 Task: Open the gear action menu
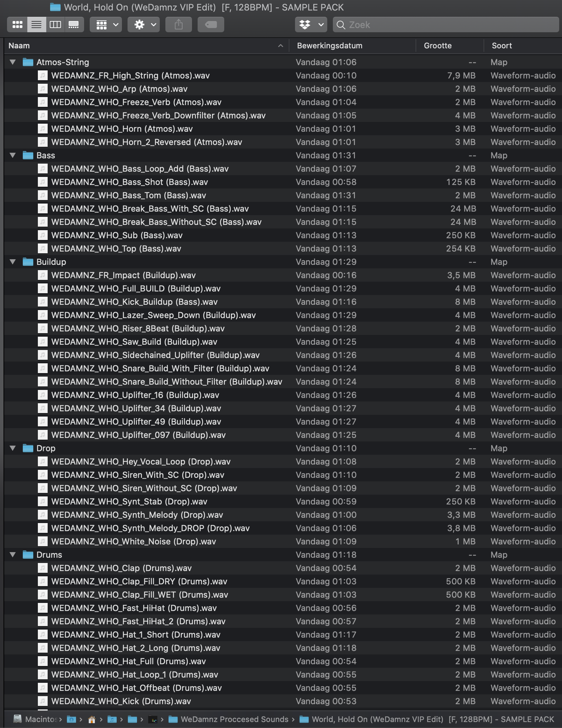point(144,25)
